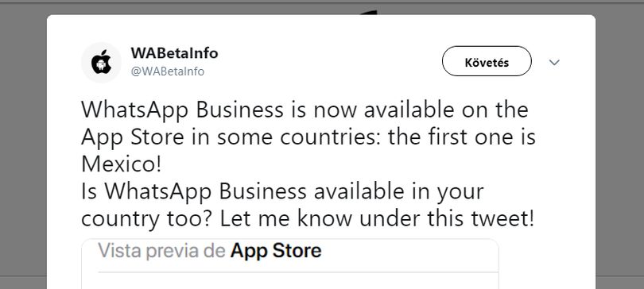Click the dark shape above the tweet modal
644x289 pixels.
[368, 13]
